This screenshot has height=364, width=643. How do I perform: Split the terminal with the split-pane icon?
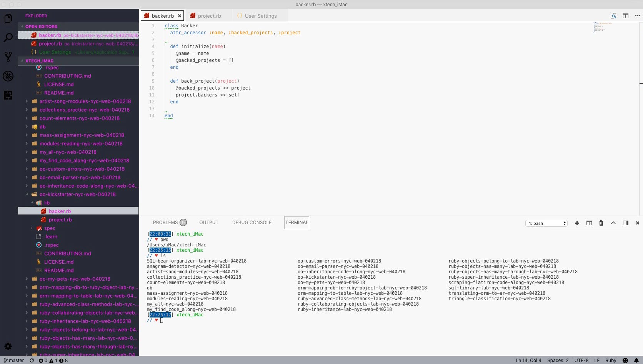589,223
